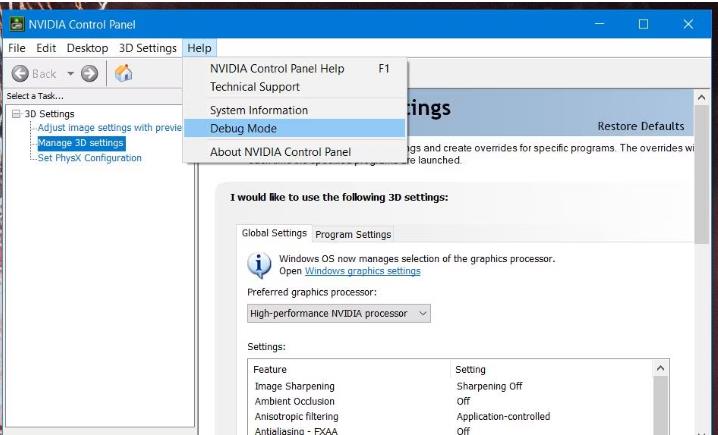Switch to Program Settings tab

point(353,234)
